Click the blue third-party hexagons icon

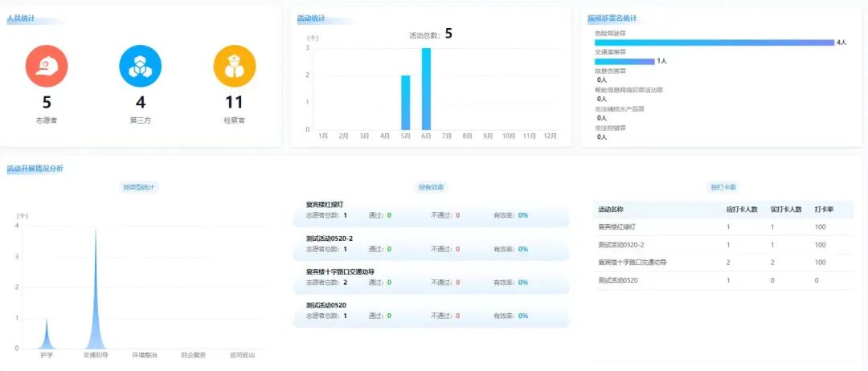(140, 67)
